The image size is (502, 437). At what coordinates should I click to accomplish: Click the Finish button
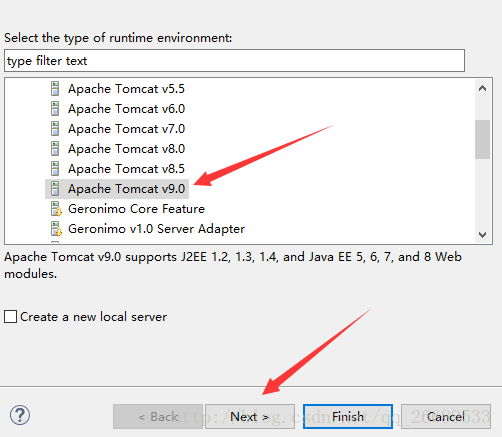[348, 416]
